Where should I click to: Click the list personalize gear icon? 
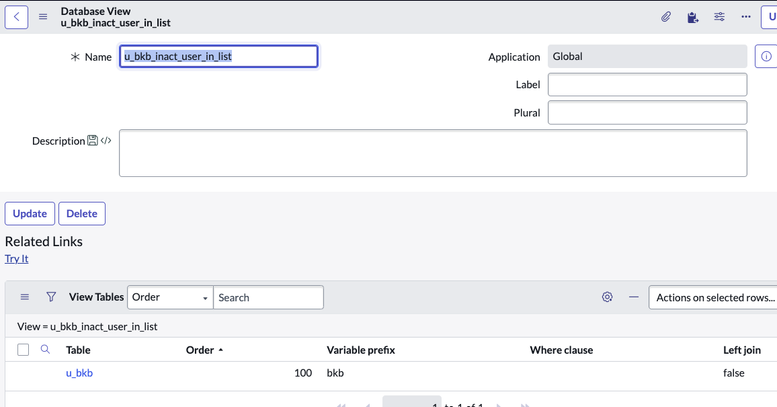pos(607,297)
